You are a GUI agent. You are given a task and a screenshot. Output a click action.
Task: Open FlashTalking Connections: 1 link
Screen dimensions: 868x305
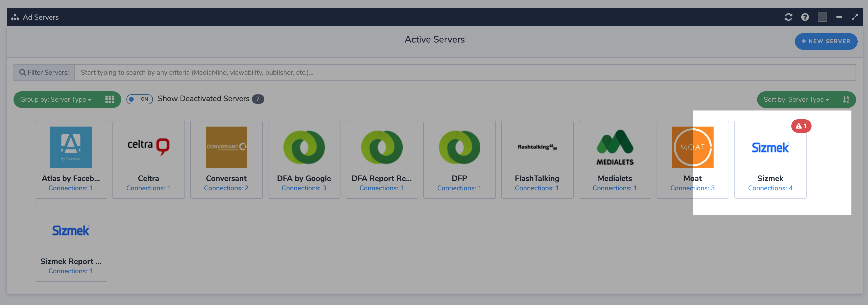(537, 188)
